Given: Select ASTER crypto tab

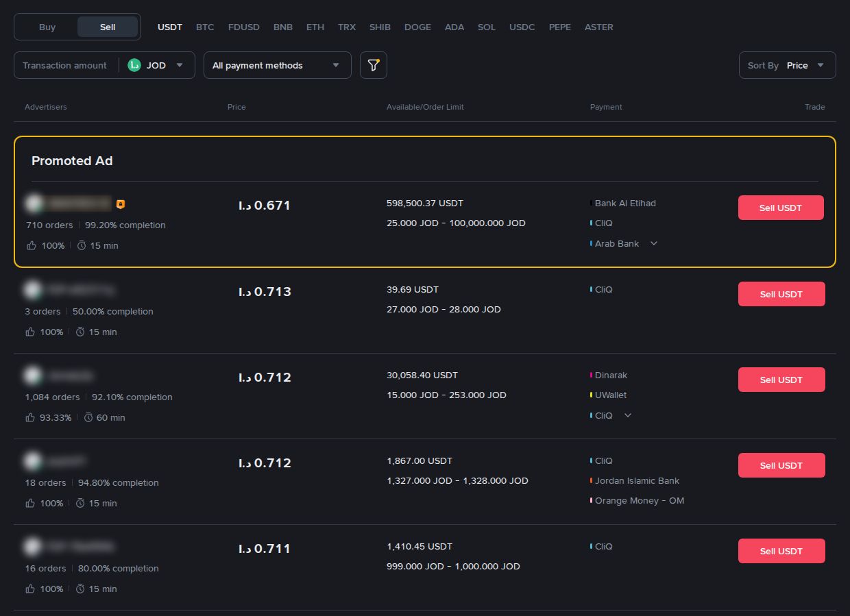Looking at the screenshot, I should (x=599, y=27).
